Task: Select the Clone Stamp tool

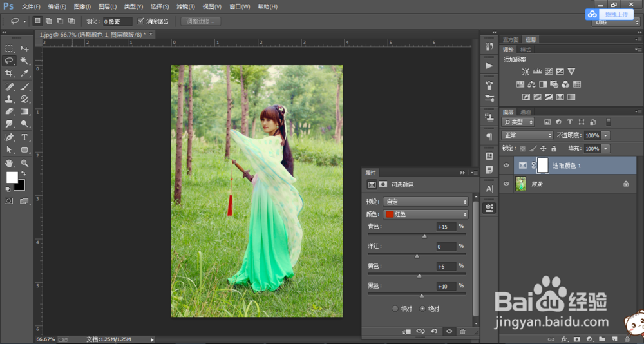Action: tap(9, 99)
